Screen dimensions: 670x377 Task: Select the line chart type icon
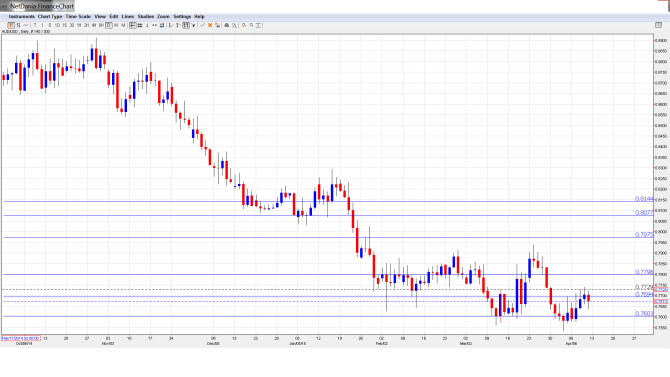tap(26, 26)
